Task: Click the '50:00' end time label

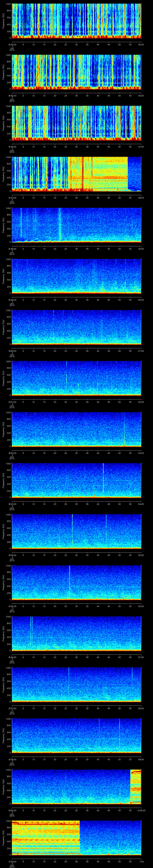Action: point(141,300)
